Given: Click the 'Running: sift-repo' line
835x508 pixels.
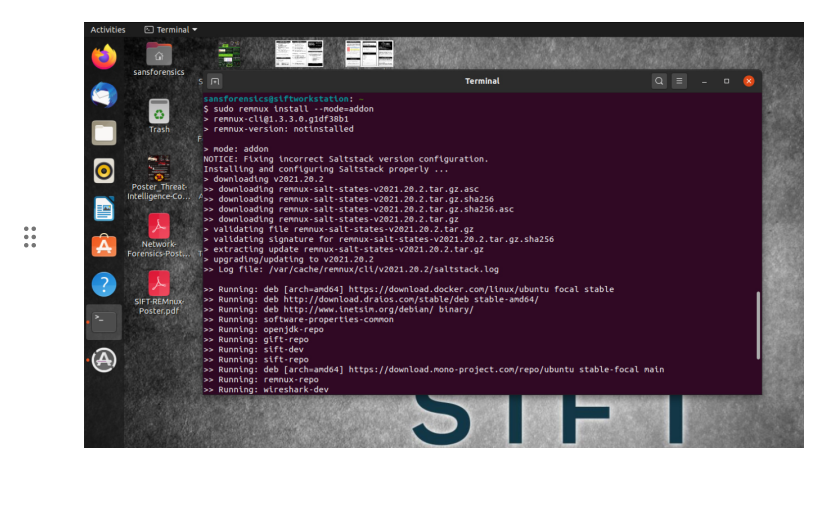Looking at the screenshot, I should click(256, 359).
